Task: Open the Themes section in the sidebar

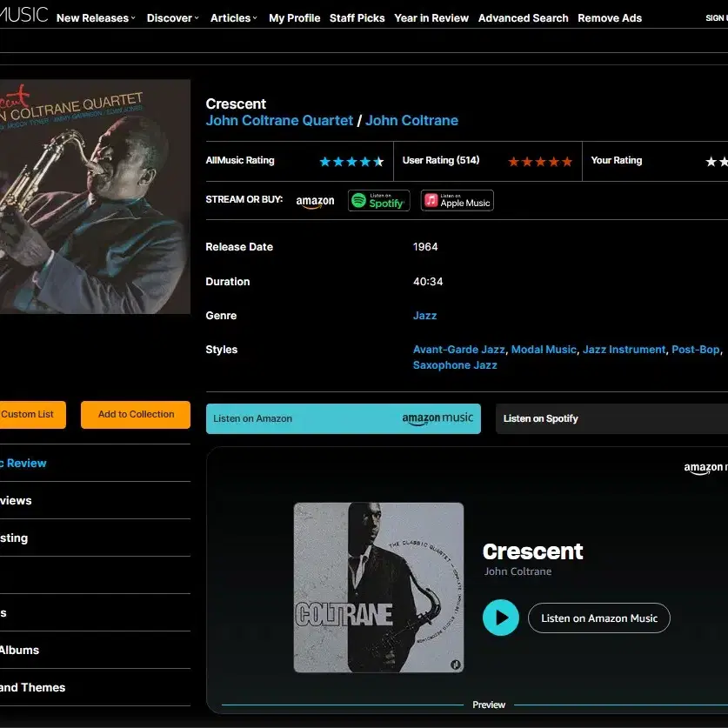Action: [32, 688]
